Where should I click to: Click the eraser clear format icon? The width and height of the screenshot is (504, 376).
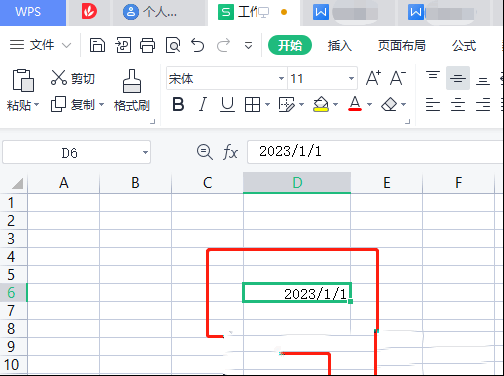coord(389,105)
